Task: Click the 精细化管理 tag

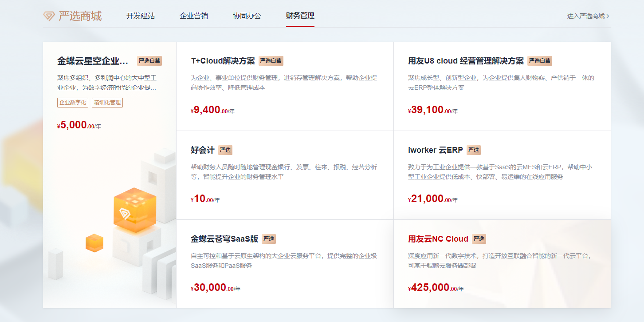Action: 107,103
